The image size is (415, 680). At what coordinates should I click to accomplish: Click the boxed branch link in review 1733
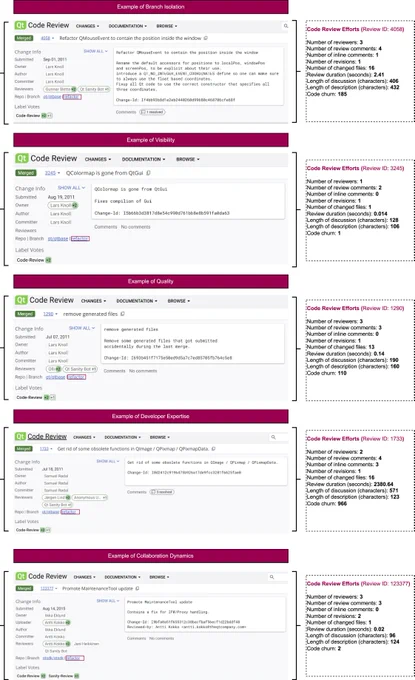pos(70,512)
